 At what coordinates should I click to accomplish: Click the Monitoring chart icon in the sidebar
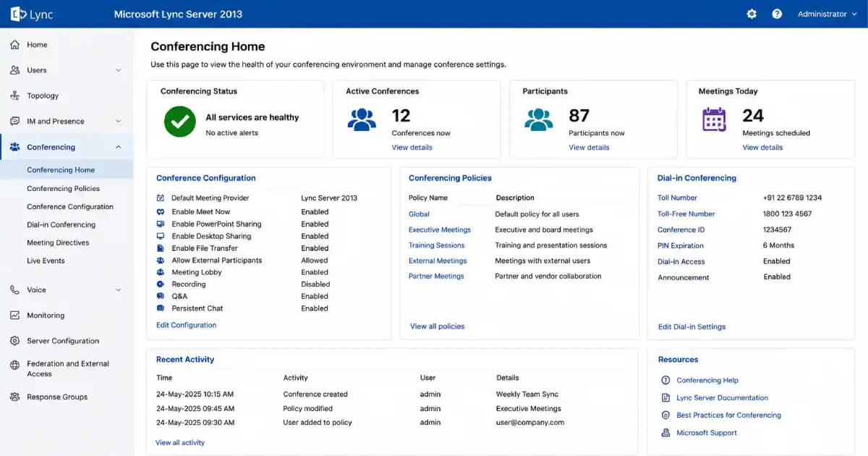pyautogui.click(x=14, y=316)
